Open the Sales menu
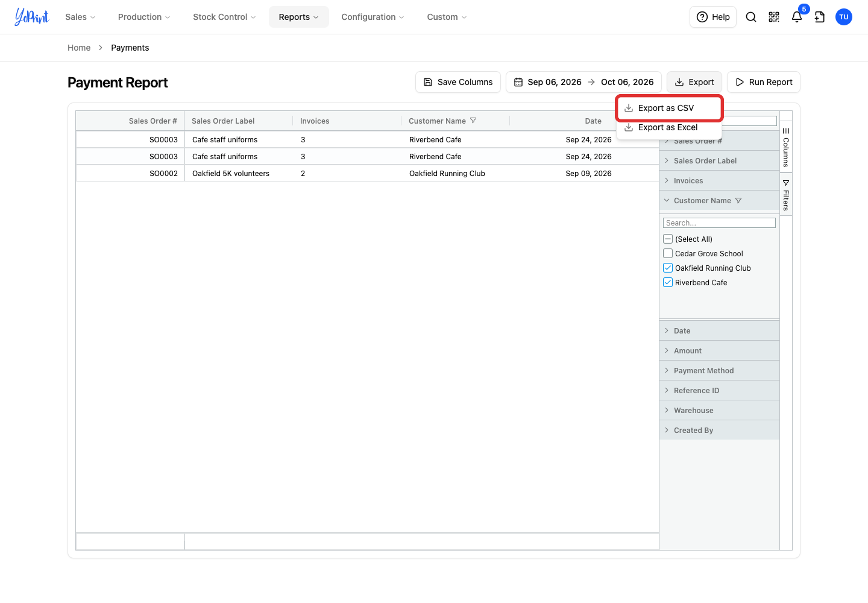The height and width of the screenshot is (603, 868). click(80, 17)
